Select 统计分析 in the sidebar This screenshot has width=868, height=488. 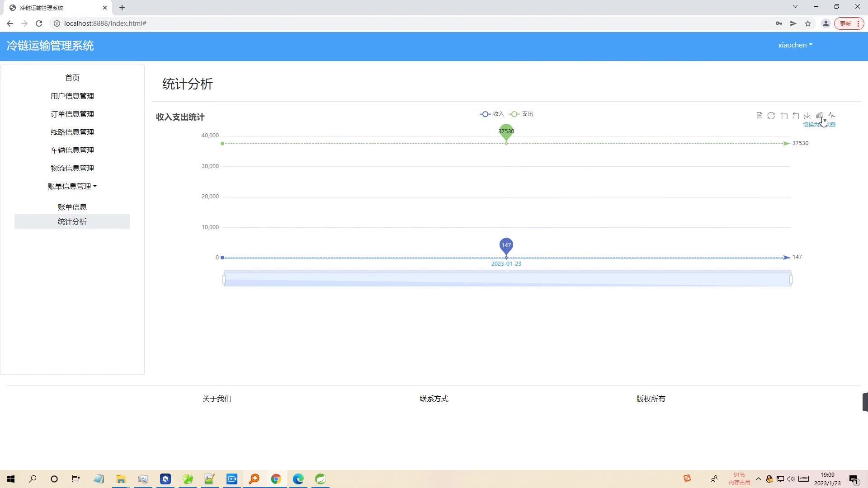pos(72,221)
